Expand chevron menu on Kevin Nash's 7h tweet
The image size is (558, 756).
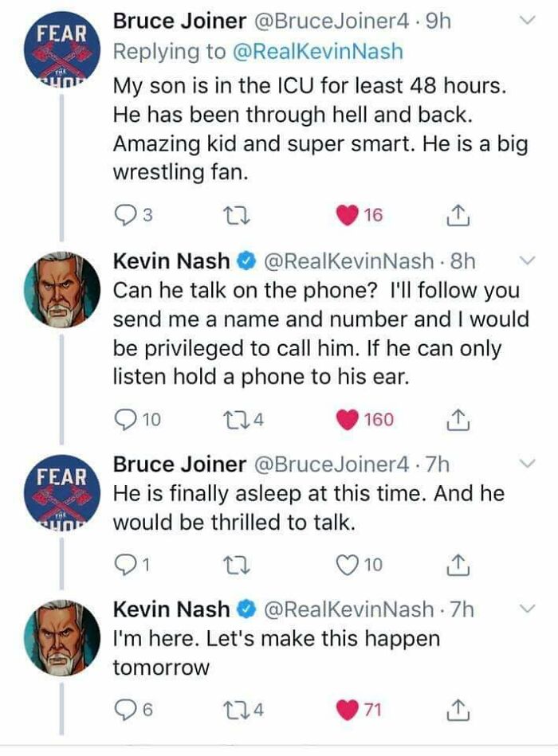pyautogui.click(x=528, y=609)
